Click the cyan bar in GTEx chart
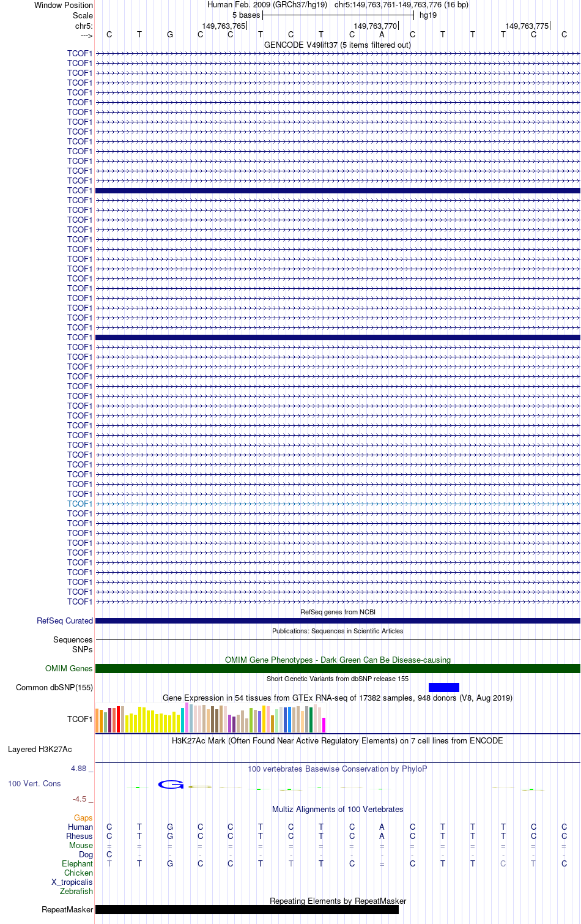Image resolution: width=581 pixels, height=924 pixels. [182, 720]
